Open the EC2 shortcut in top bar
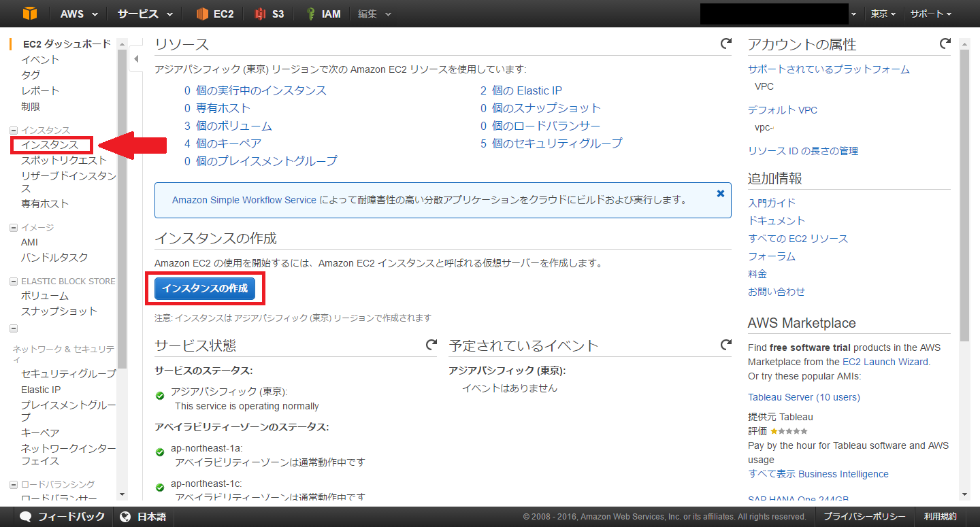The height and width of the screenshot is (527, 980). pyautogui.click(x=215, y=14)
